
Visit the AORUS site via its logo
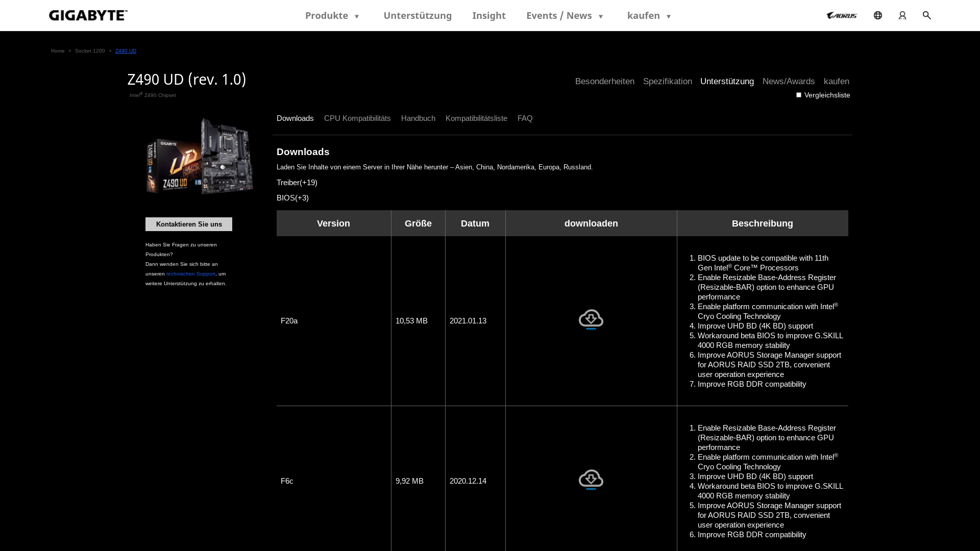click(x=841, y=15)
